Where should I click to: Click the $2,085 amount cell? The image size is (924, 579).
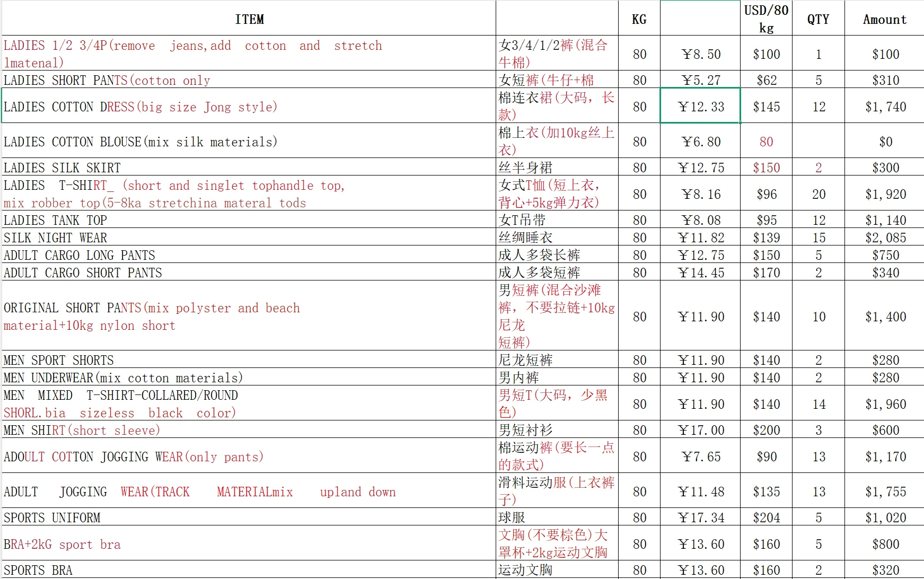tap(884, 237)
